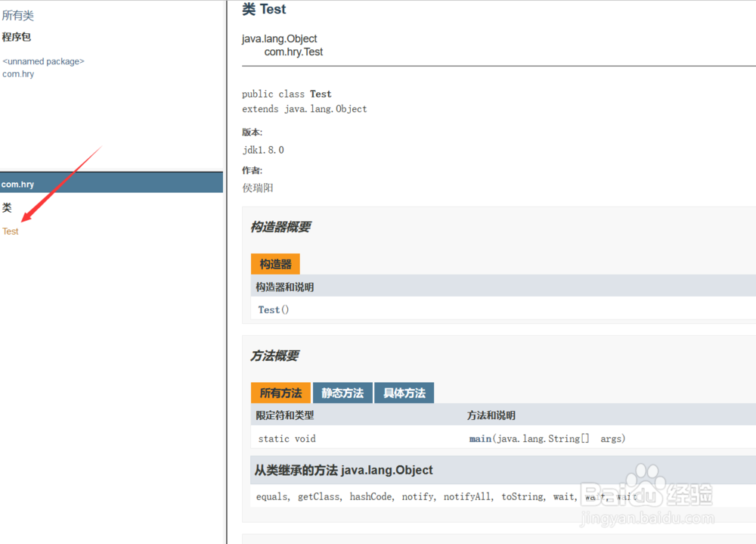Click the 类 heading in class frame

point(7,207)
